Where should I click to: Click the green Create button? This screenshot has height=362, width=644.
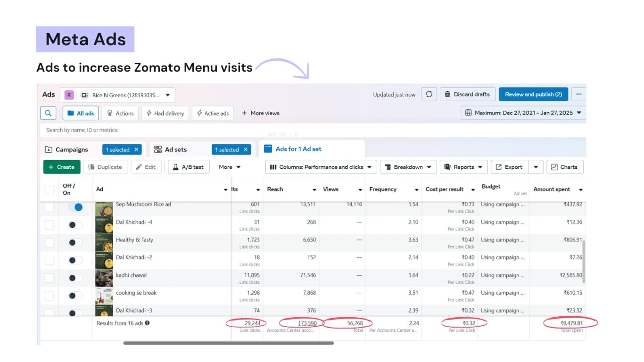point(62,167)
